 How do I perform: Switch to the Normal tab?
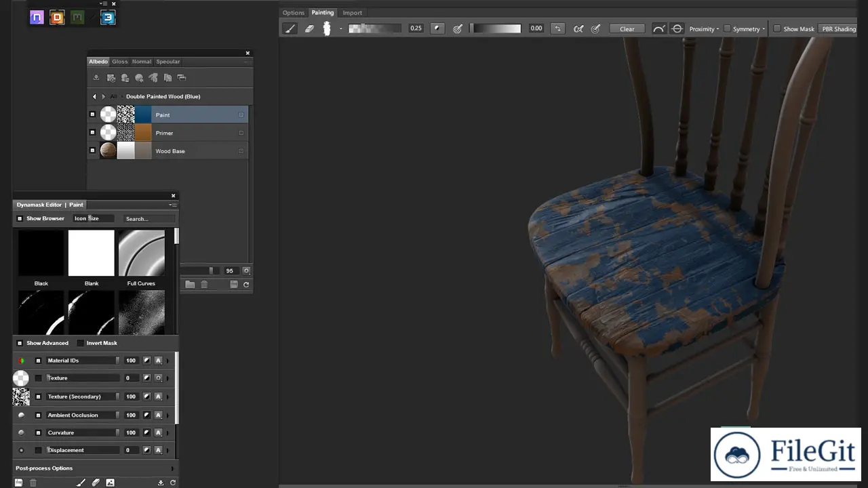(142, 62)
